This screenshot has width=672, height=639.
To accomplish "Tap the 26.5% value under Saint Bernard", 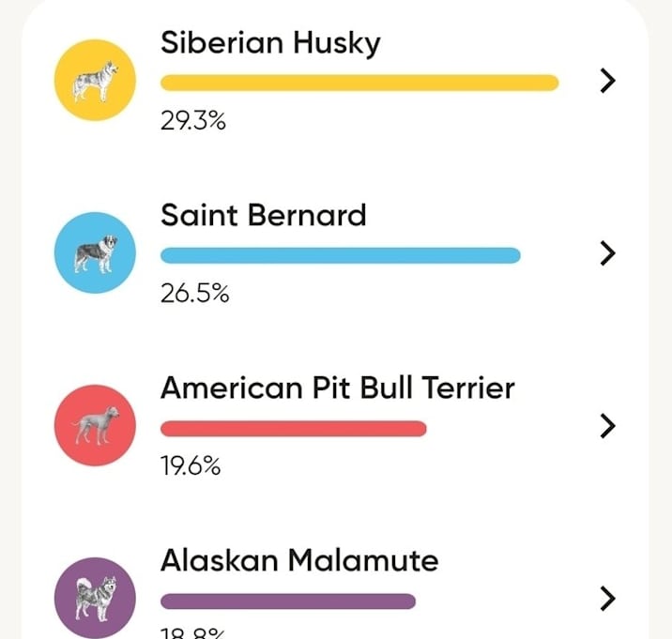I will tap(195, 294).
